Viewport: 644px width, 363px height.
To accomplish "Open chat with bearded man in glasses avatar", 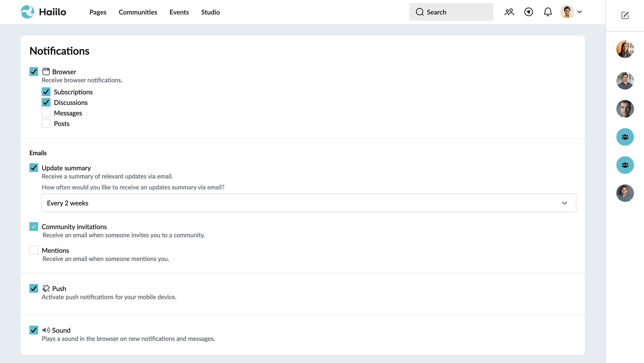I will click(625, 81).
